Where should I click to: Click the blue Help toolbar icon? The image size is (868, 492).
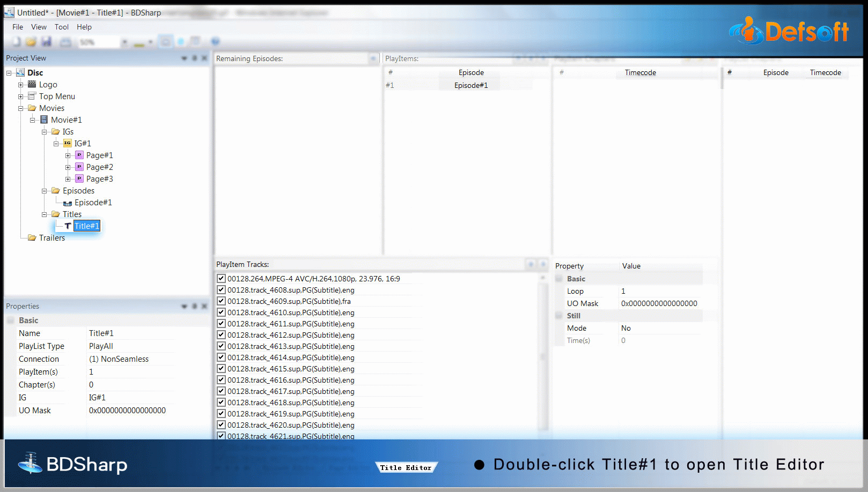coord(215,41)
